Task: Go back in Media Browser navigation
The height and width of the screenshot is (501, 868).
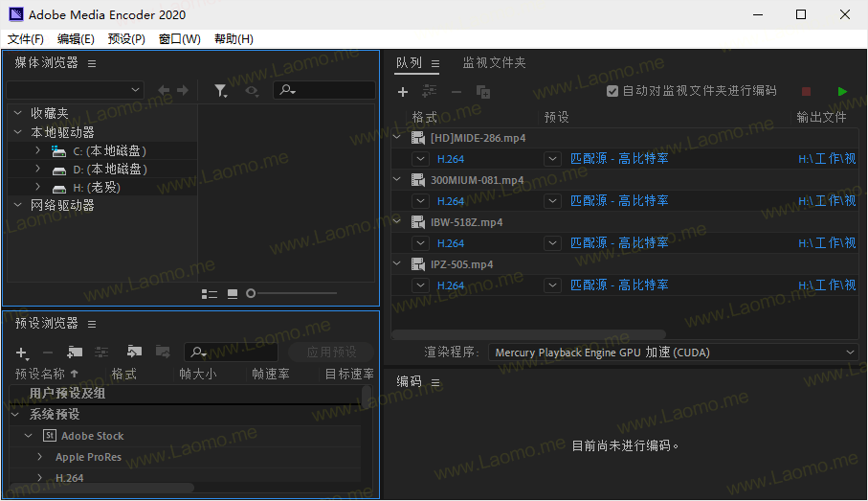Action: (x=164, y=90)
